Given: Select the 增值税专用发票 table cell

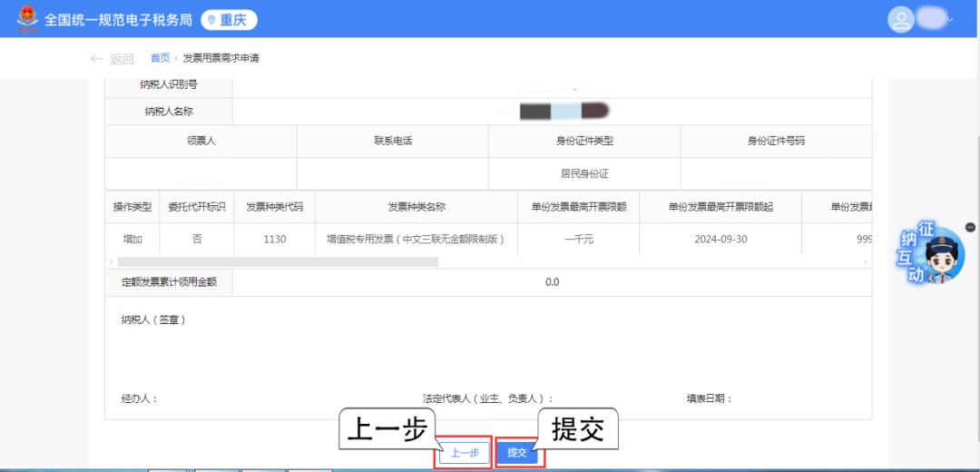Looking at the screenshot, I should coord(416,240).
